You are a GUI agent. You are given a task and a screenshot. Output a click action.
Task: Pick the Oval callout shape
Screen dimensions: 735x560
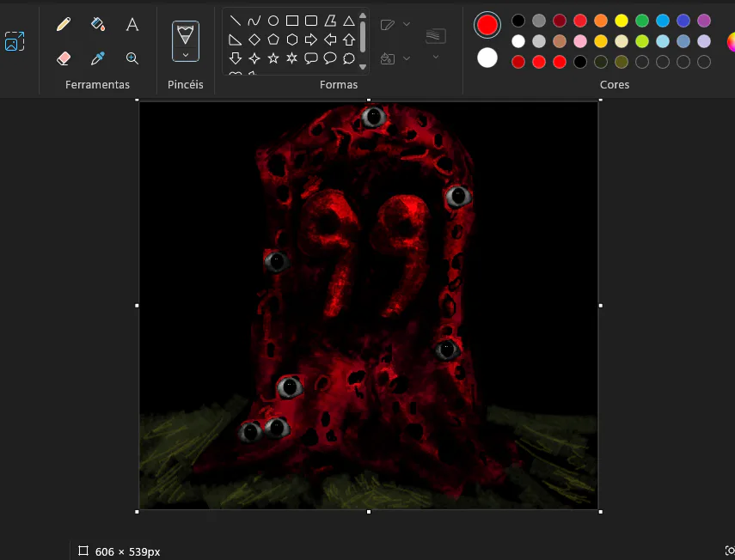330,58
